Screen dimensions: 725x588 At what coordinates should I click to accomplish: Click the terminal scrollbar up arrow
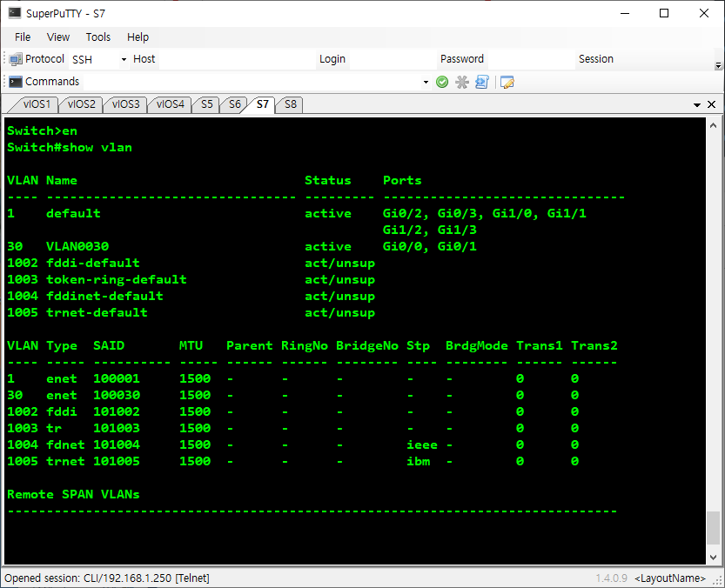coord(713,125)
